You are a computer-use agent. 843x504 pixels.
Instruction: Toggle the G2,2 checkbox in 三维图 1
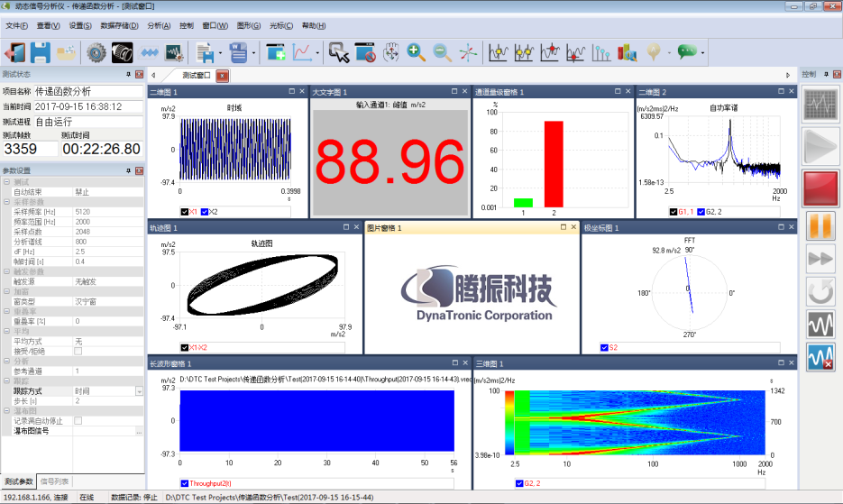click(x=519, y=483)
